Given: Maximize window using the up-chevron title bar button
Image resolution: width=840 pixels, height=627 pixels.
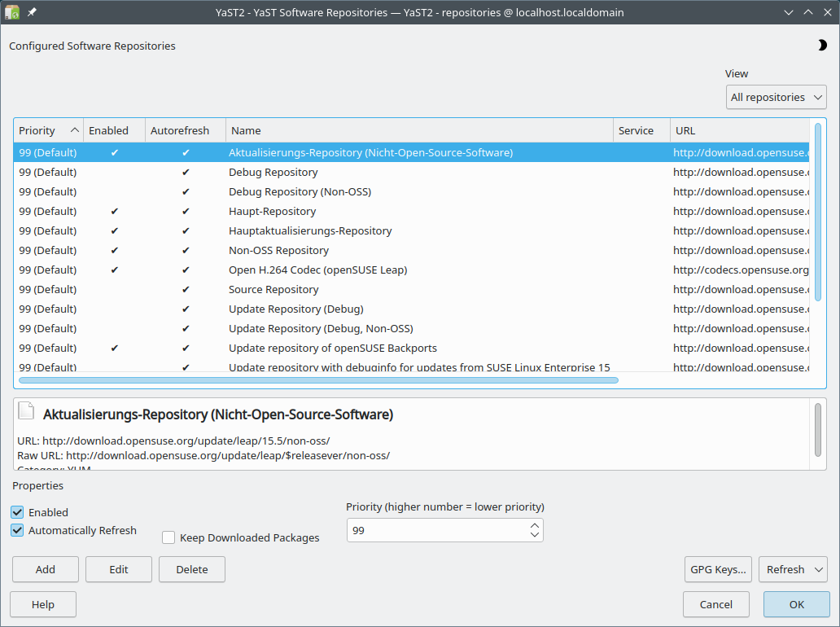Looking at the screenshot, I should tap(808, 12).
